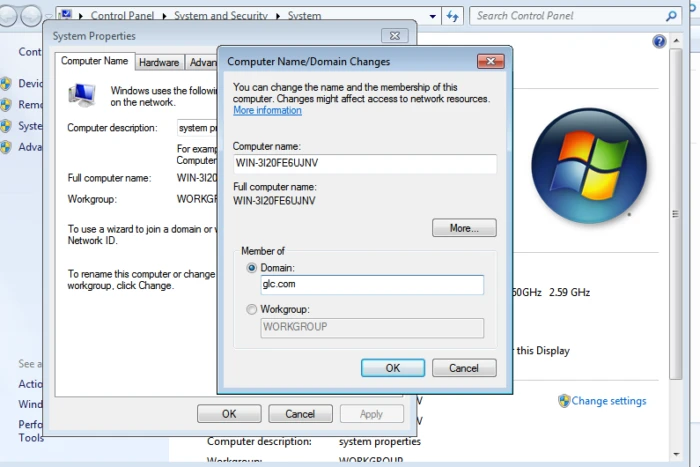Click System in the address breadcrumb
The width and height of the screenshot is (700, 467).
pos(304,16)
